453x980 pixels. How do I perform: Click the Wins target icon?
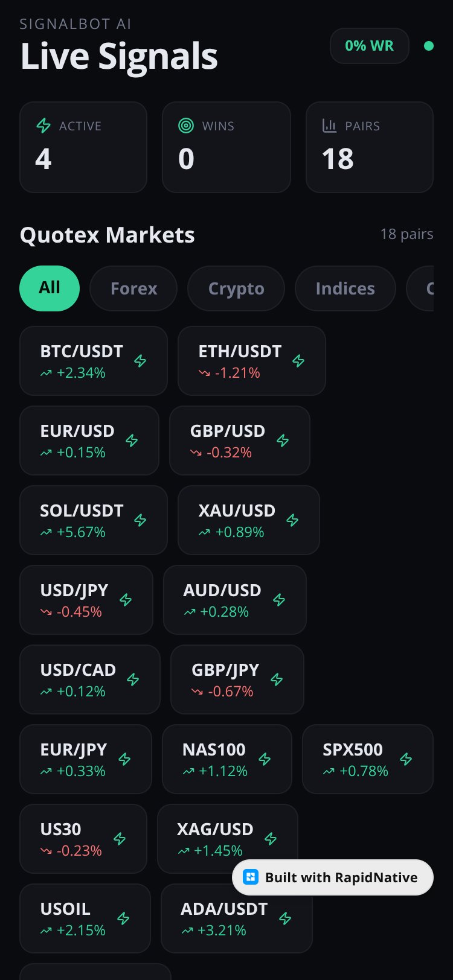(186, 126)
